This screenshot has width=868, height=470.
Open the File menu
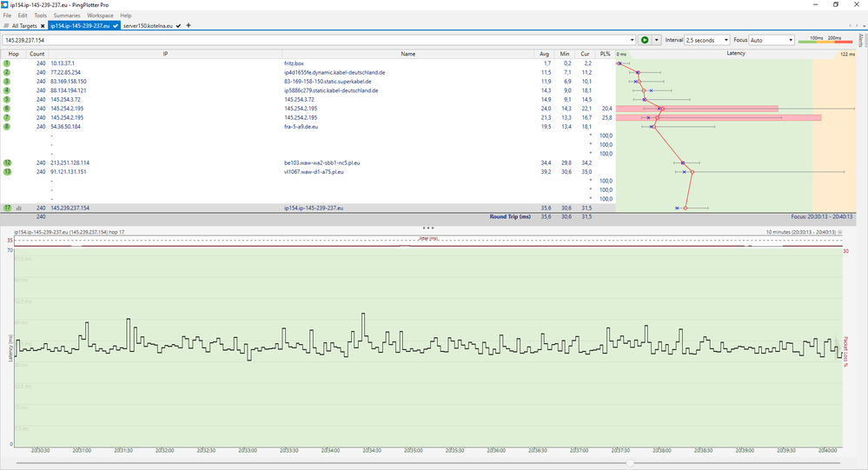[x=7, y=16]
